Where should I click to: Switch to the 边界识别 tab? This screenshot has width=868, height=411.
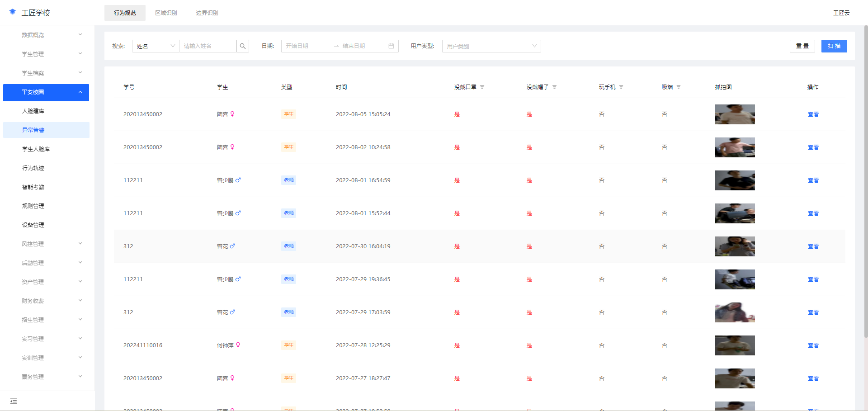[x=207, y=13]
